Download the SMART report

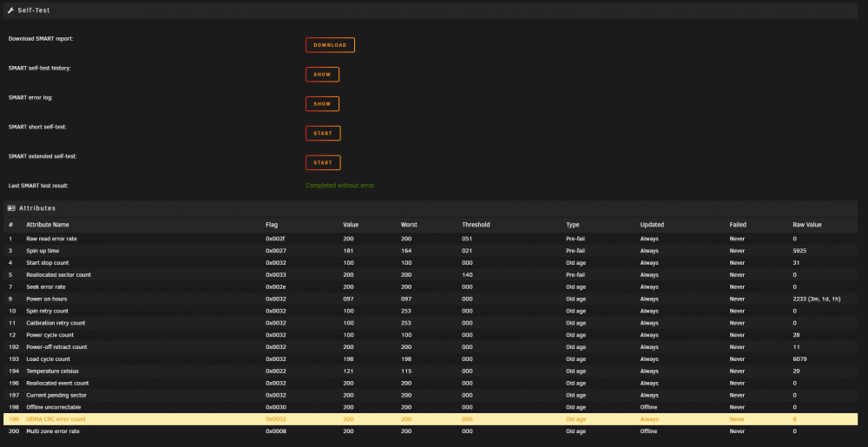pyautogui.click(x=330, y=45)
